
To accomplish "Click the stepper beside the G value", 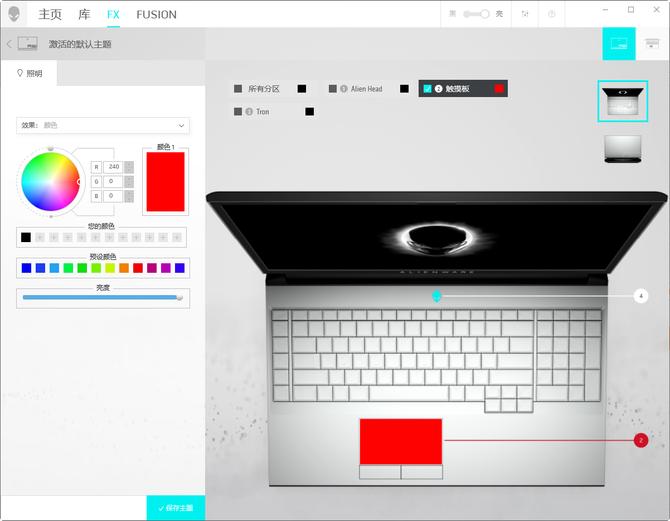I will point(129,181).
